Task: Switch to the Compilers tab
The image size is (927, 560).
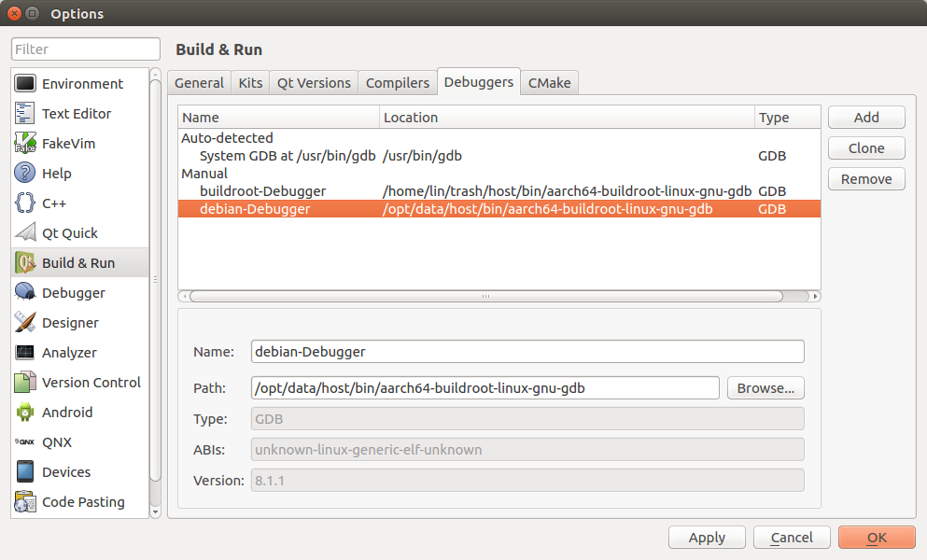Action: 397,83
